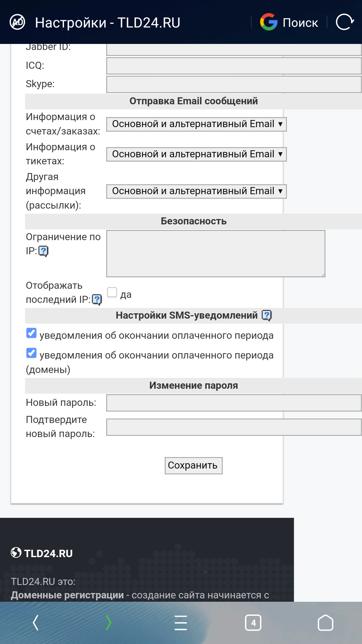Image resolution: width=362 pixels, height=644 pixels.
Task: Go back with browser back arrow
Action: (36, 623)
